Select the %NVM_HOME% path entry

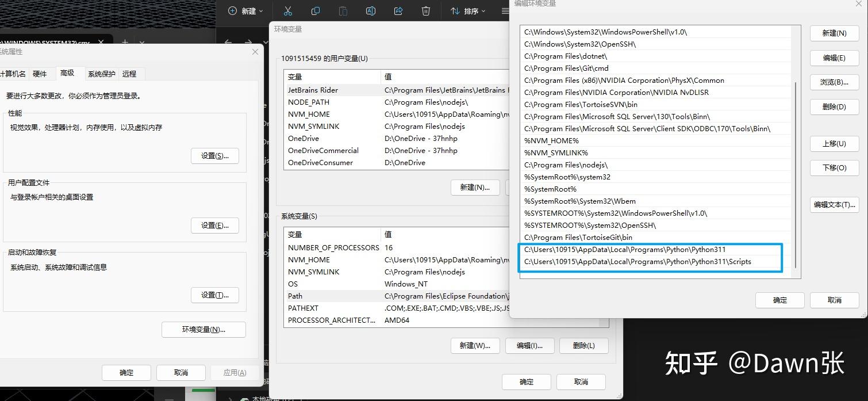655,141
